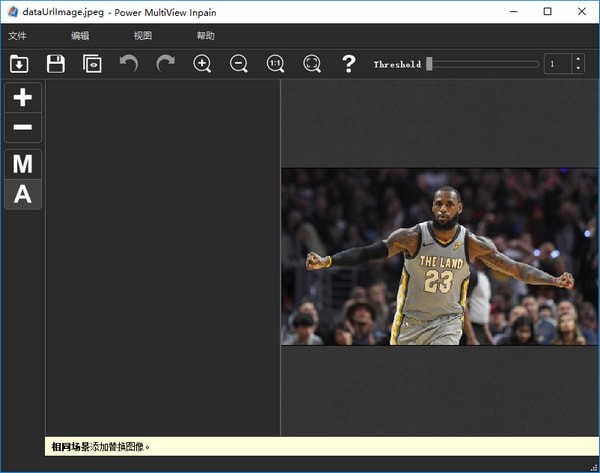
Task: Redo the last undone action
Action: click(x=166, y=64)
